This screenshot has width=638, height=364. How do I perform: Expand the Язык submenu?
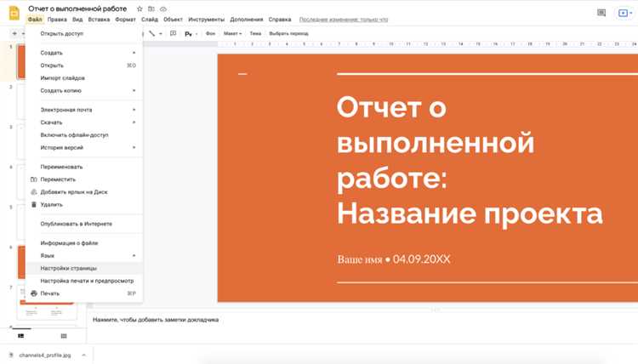point(84,255)
